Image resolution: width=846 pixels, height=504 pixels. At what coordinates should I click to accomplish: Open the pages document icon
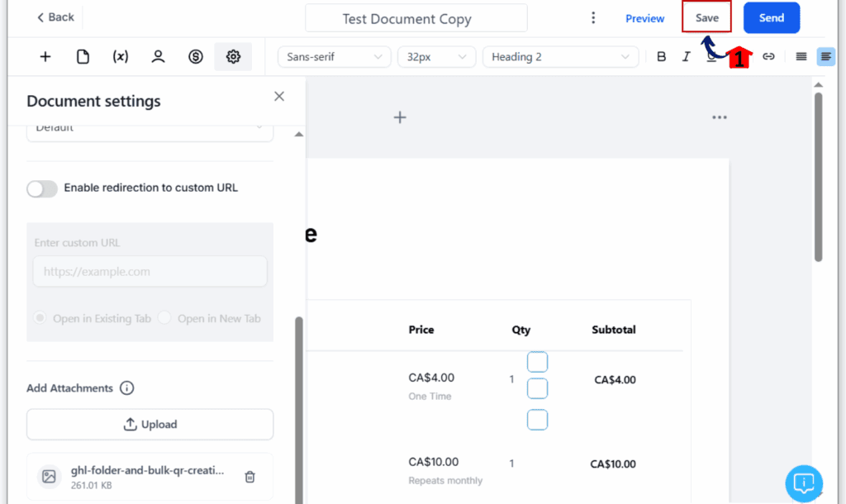[83, 57]
